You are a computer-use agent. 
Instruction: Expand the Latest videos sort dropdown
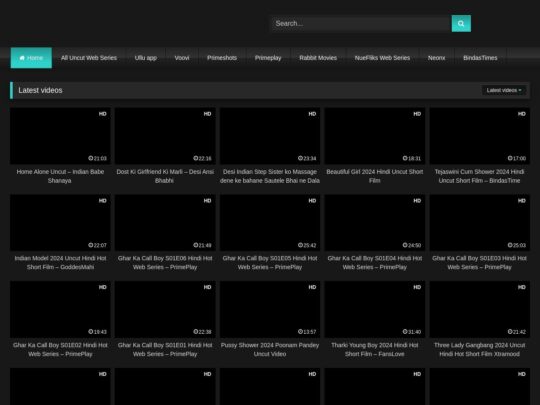pos(504,90)
